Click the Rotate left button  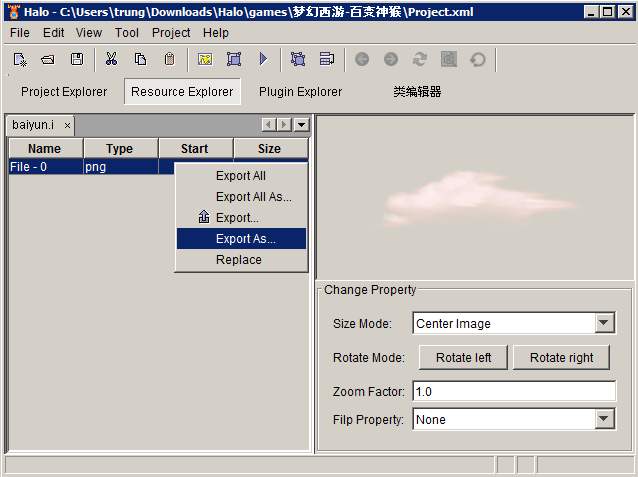point(463,357)
